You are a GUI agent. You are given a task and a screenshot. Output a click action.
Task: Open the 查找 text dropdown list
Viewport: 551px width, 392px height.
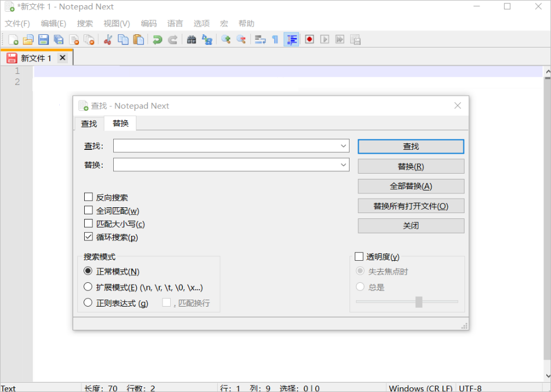[x=344, y=146]
